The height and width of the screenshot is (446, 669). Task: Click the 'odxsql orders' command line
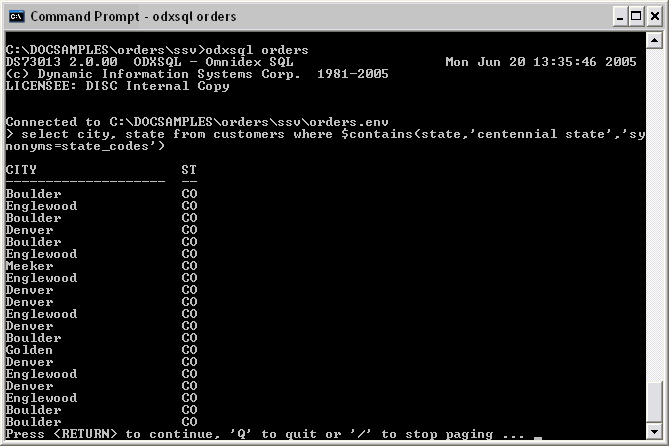pyautogui.click(x=157, y=50)
